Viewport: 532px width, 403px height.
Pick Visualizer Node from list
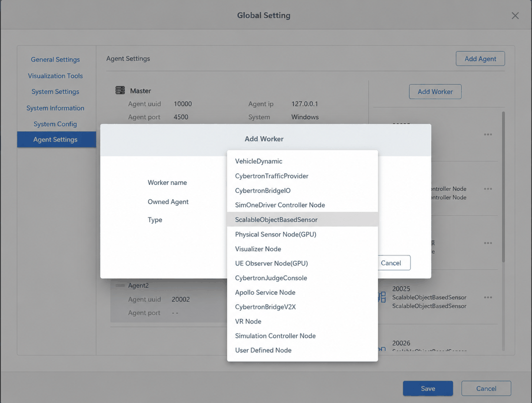coord(302,248)
